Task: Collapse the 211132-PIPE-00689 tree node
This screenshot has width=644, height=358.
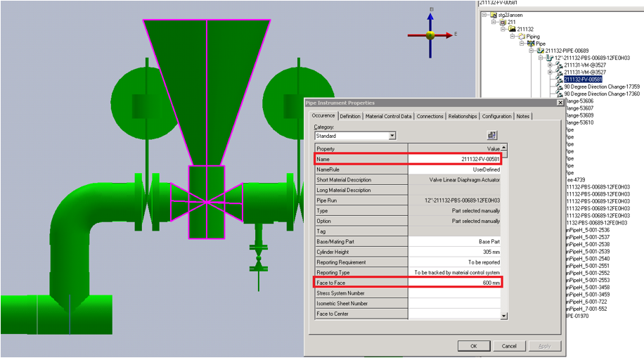Action: pyautogui.click(x=532, y=51)
